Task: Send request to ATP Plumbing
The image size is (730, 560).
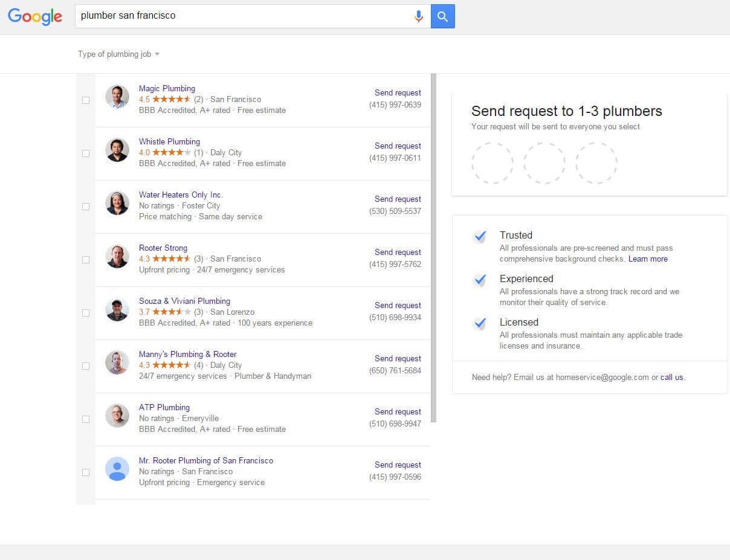Action: (398, 411)
